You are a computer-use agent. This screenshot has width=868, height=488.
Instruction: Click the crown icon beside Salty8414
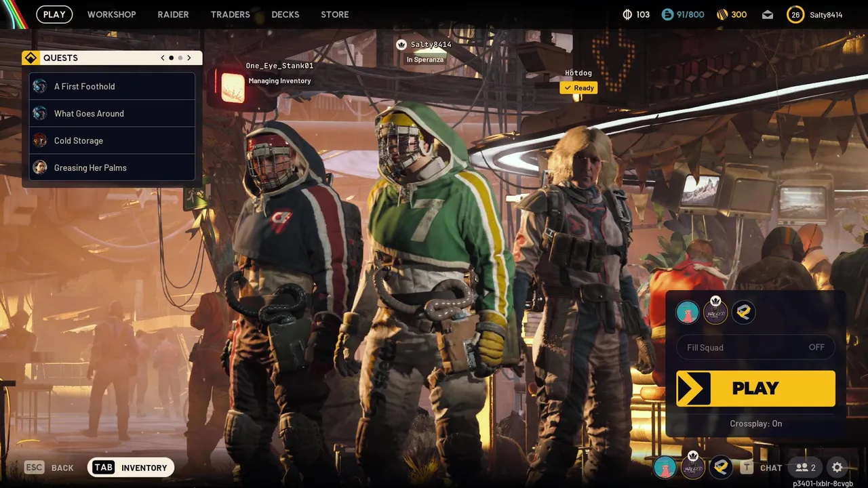[401, 45]
